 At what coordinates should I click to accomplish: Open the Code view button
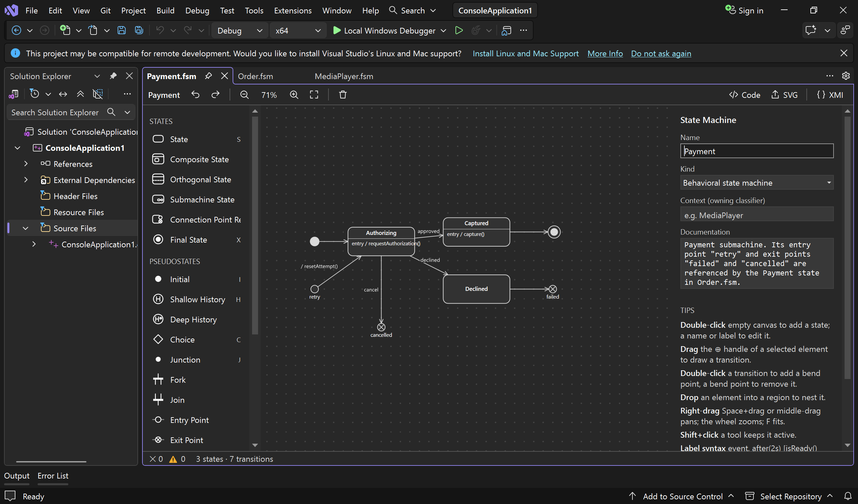(745, 95)
